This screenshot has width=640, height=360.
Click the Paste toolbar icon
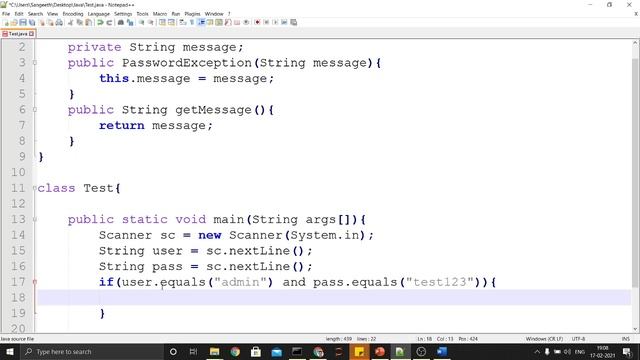pos(88,22)
